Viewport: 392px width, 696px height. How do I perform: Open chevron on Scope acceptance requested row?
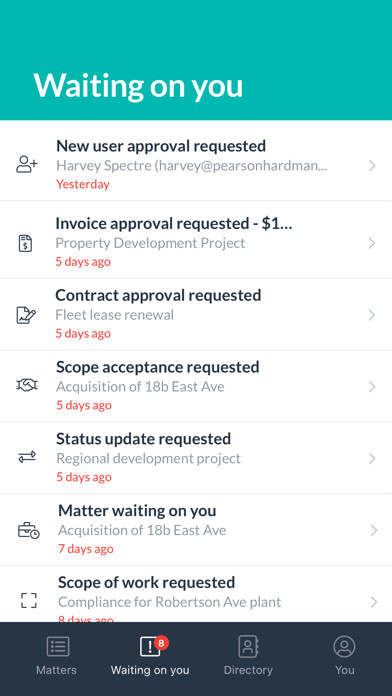click(372, 387)
